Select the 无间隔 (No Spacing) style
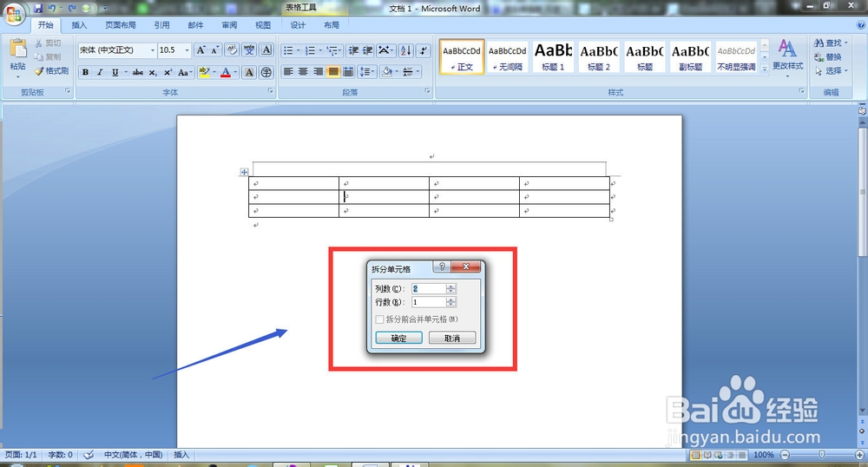This screenshot has width=868, height=467. click(x=507, y=56)
